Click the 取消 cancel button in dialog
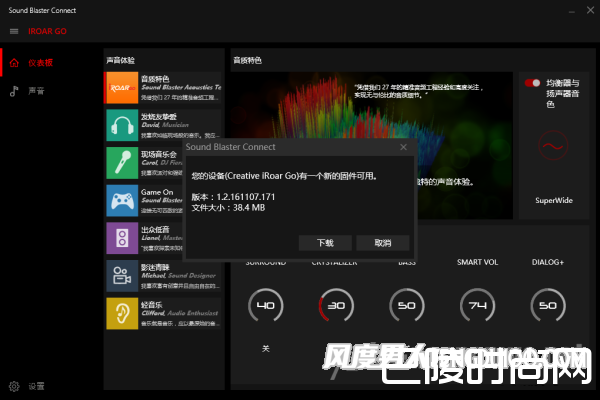Screen dimensions: 600x400 point(383,243)
